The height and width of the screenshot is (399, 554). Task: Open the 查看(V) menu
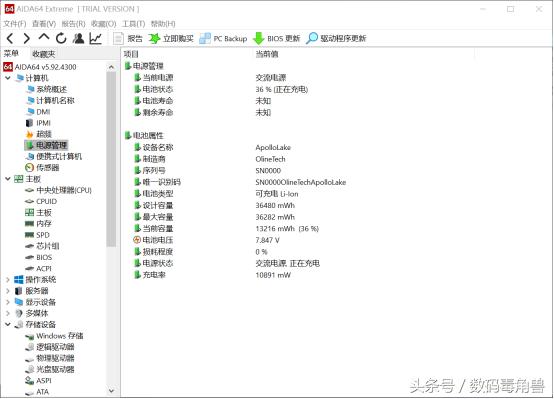click(x=44, y=24)
